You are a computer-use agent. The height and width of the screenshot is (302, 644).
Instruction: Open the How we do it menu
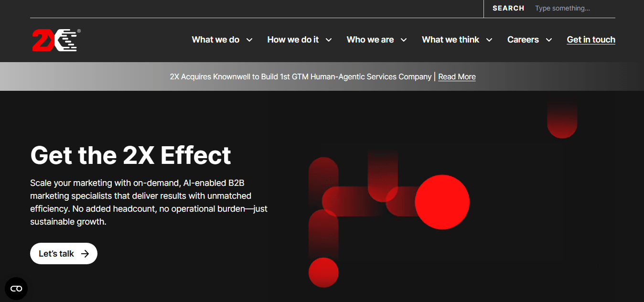pos(293,40)
